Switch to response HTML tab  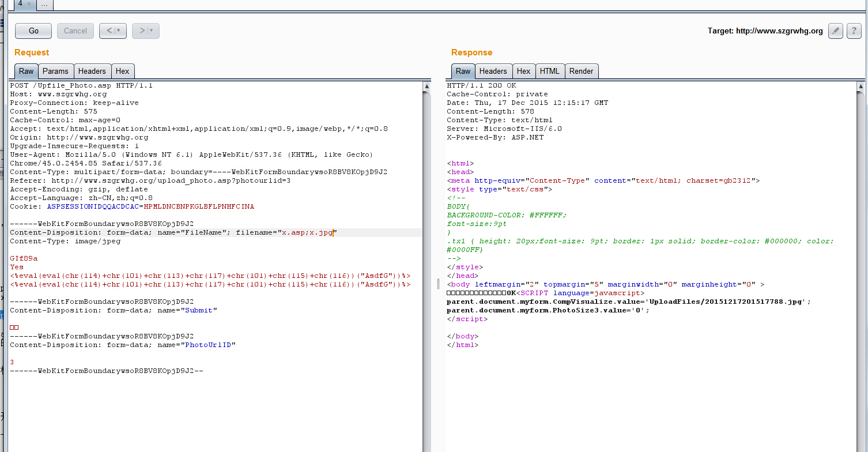coord(550,71)
